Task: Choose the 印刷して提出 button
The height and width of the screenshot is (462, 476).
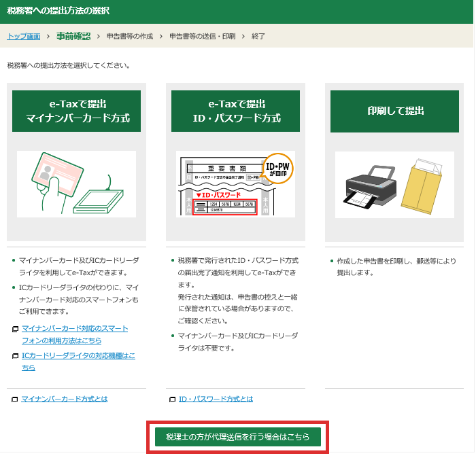Action: point(394,111)
